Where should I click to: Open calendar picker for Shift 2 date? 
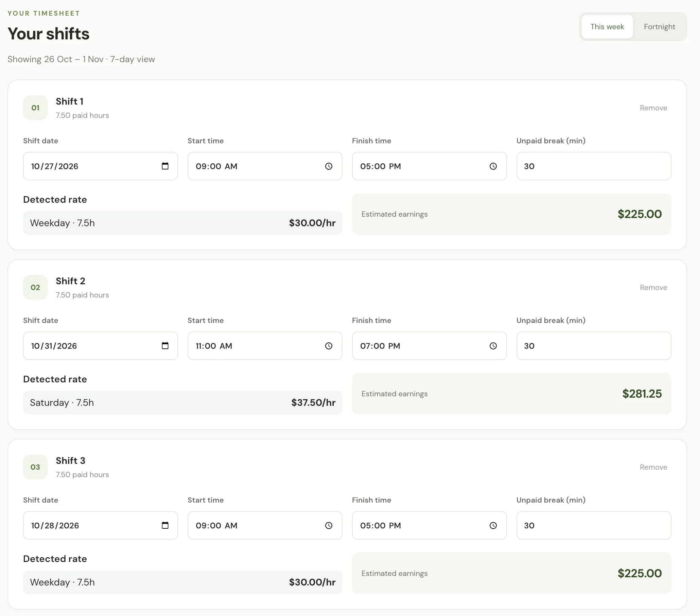[x=165, y=346]
